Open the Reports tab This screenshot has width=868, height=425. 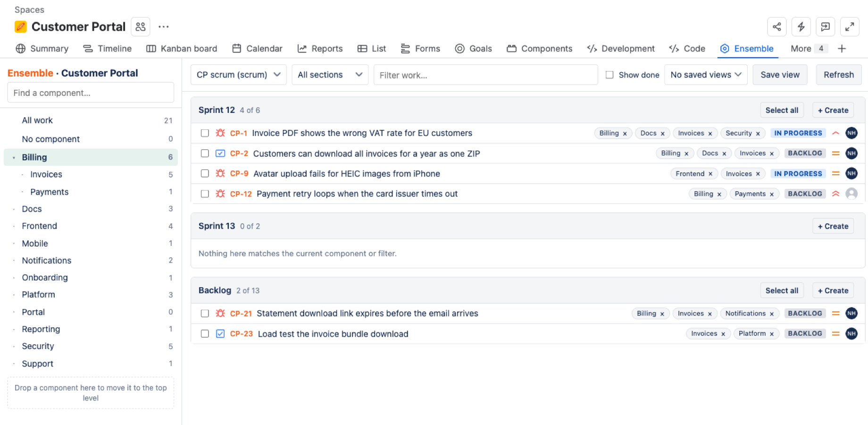320,49
